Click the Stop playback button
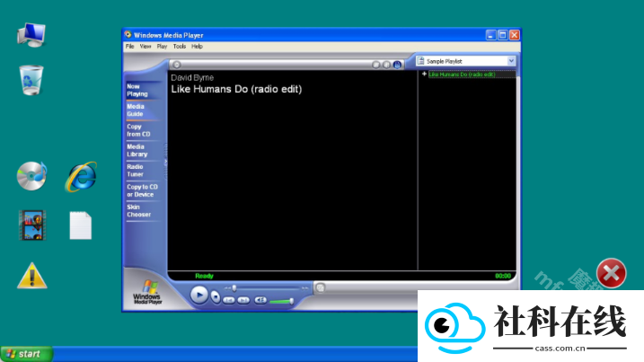Screen dimensions: 644x362 216,296
